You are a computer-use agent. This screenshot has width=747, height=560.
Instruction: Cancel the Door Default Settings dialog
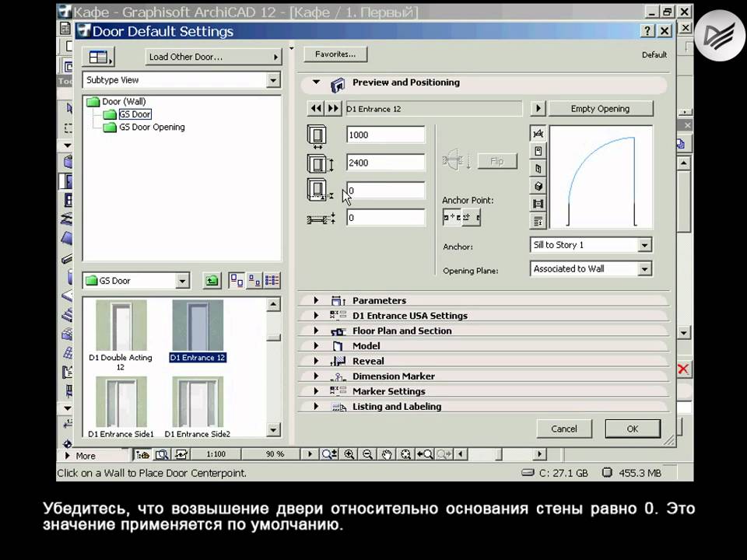pos(564,429)
